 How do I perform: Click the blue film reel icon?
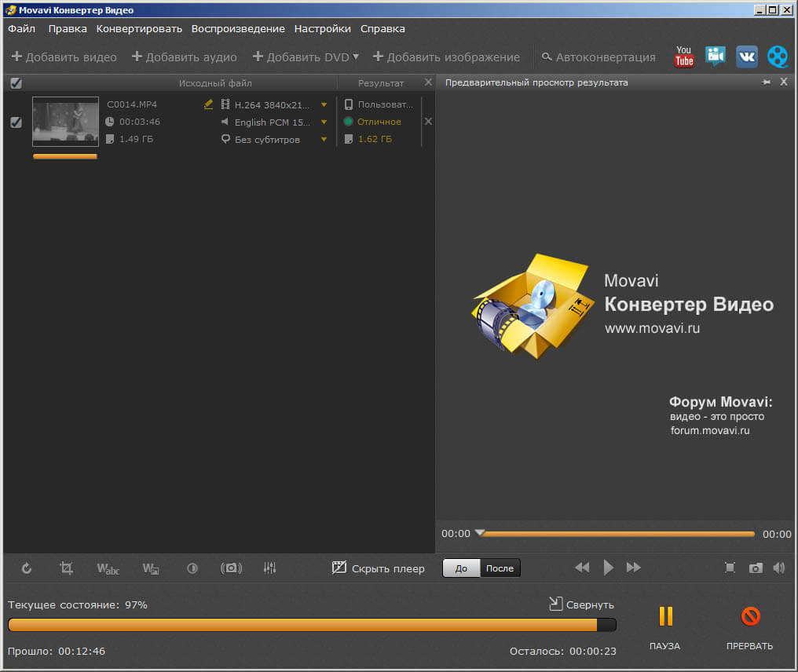[x=778, y=57]
